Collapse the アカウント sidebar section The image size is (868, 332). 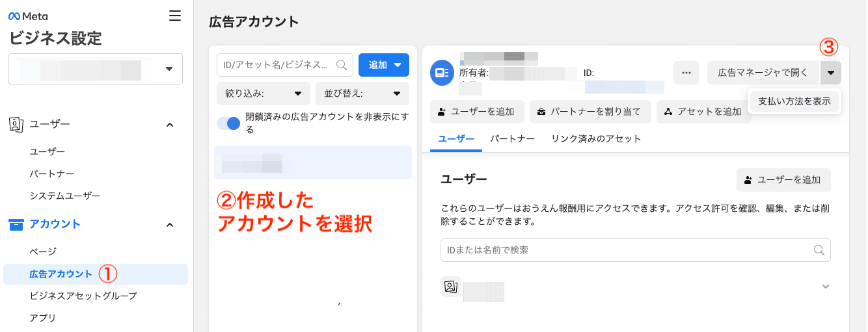[x=170, y=224]
